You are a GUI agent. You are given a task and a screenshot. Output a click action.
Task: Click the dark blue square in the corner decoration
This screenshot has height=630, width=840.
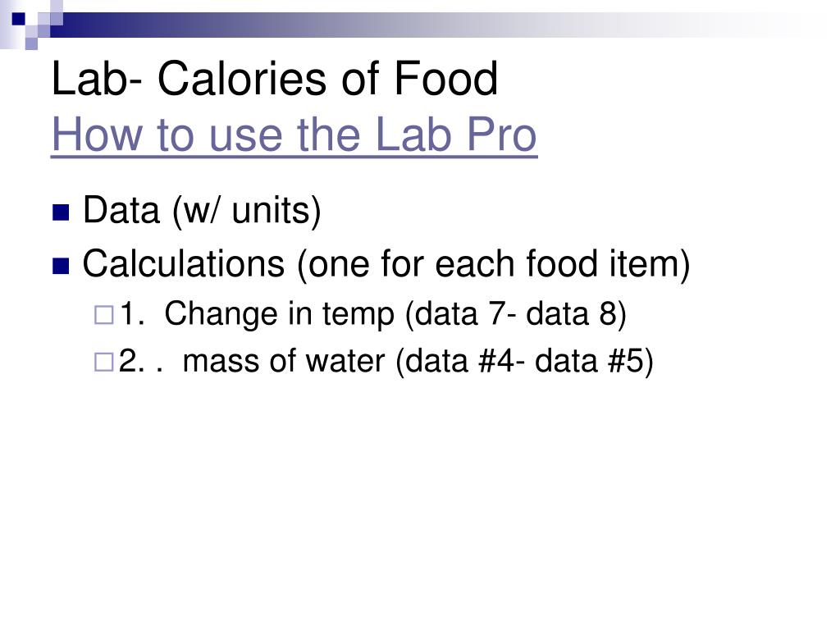click(19, 19)
